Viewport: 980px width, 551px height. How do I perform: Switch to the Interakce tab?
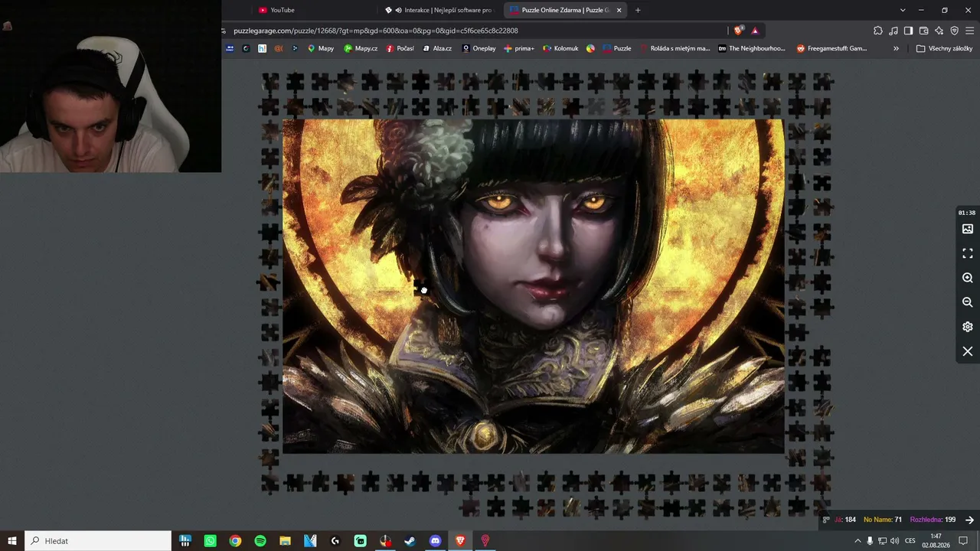[x=440, y=10]
